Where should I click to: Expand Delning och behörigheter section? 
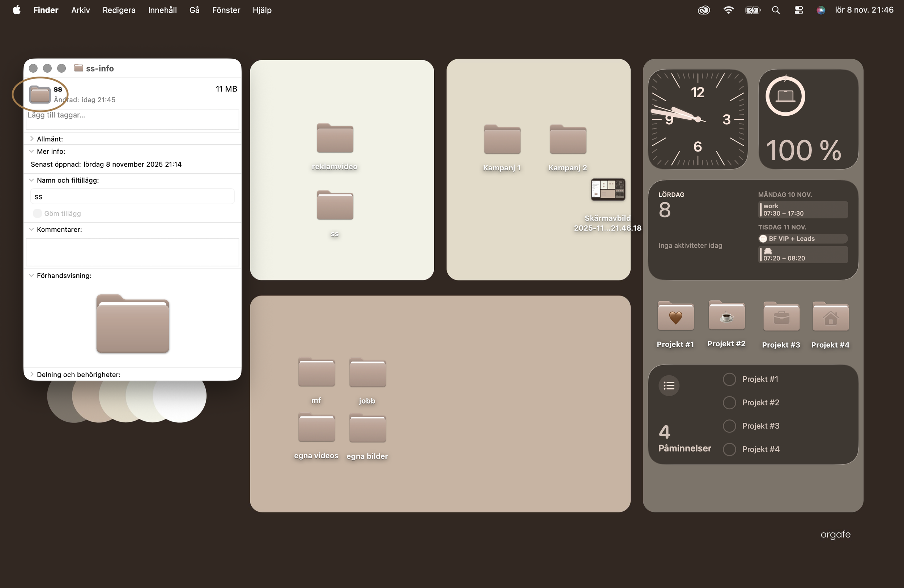(x=31, y=374)
